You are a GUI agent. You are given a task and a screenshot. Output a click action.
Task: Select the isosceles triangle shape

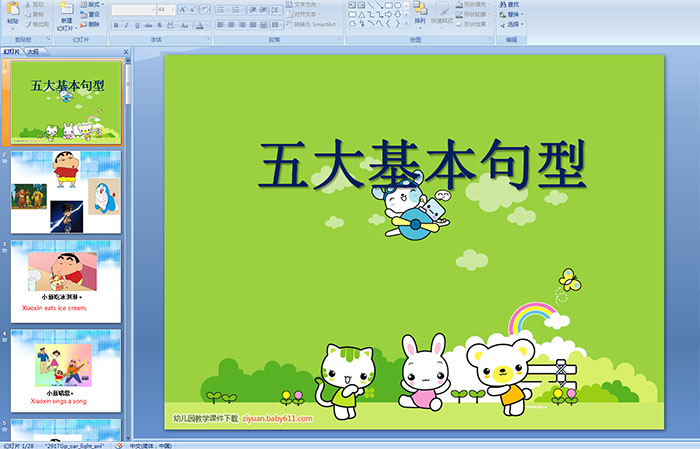[362, 15]
